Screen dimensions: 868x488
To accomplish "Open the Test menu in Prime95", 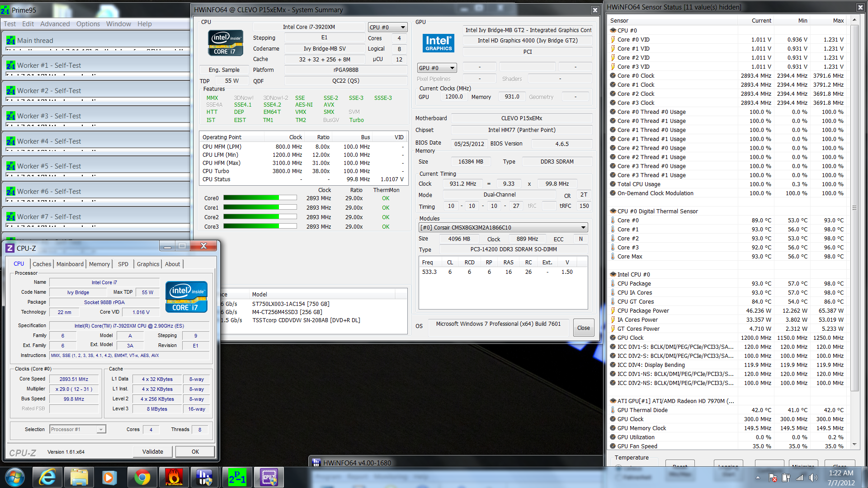I will point(9,24).
